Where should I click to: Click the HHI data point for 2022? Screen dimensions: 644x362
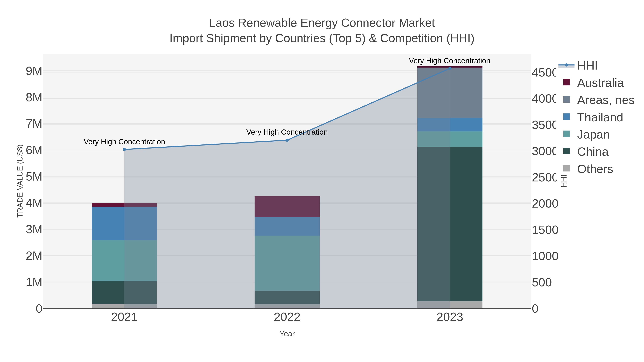coord(287,140)
